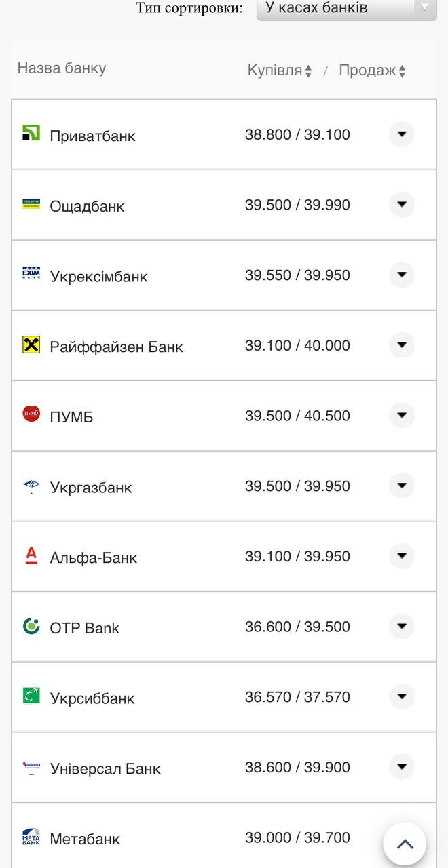Click the red Альфа-Банк logo
This screenshot has width=448, height=868.
pos(31,555)
